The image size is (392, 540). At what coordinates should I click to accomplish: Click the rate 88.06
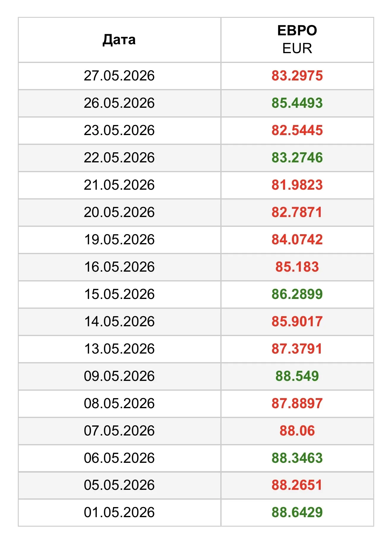297,431
